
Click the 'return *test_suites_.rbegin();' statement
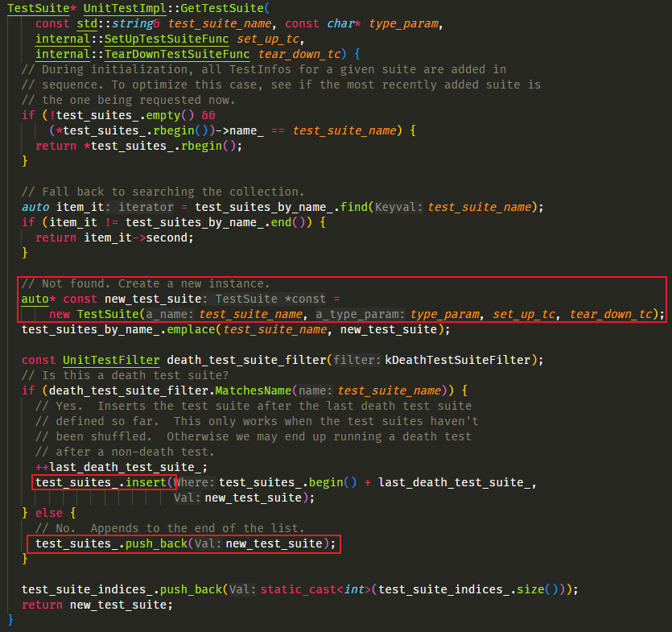pos(139,146)
